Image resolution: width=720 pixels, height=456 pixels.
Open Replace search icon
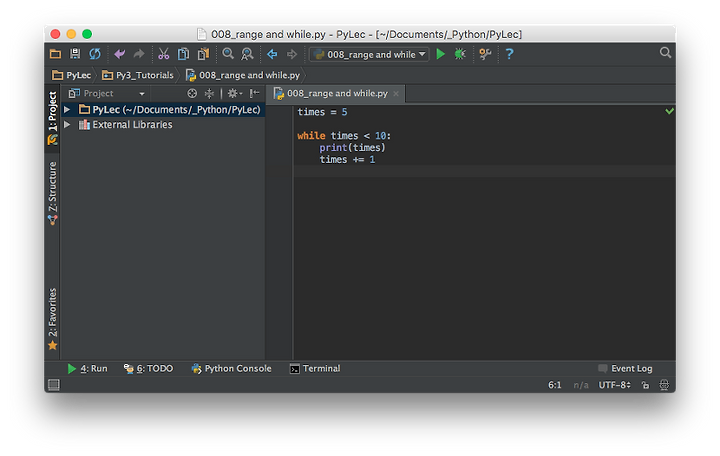coord(247,54)
